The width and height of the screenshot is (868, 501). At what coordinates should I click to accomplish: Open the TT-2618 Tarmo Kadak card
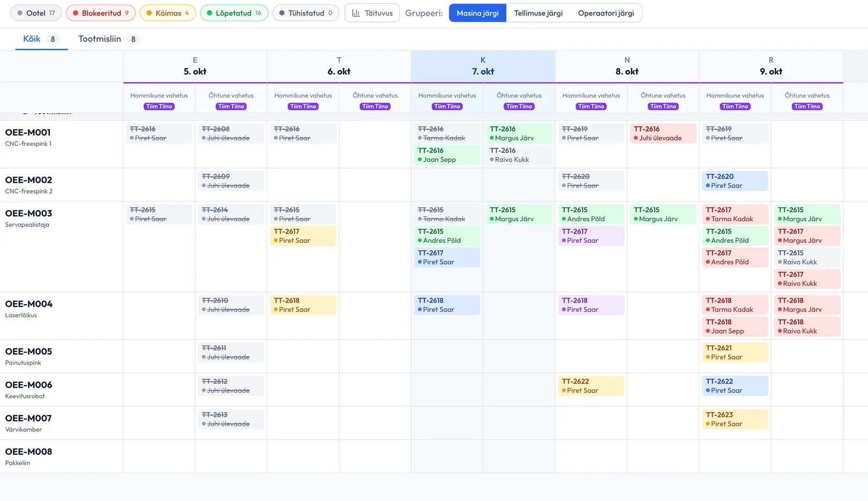735,305
